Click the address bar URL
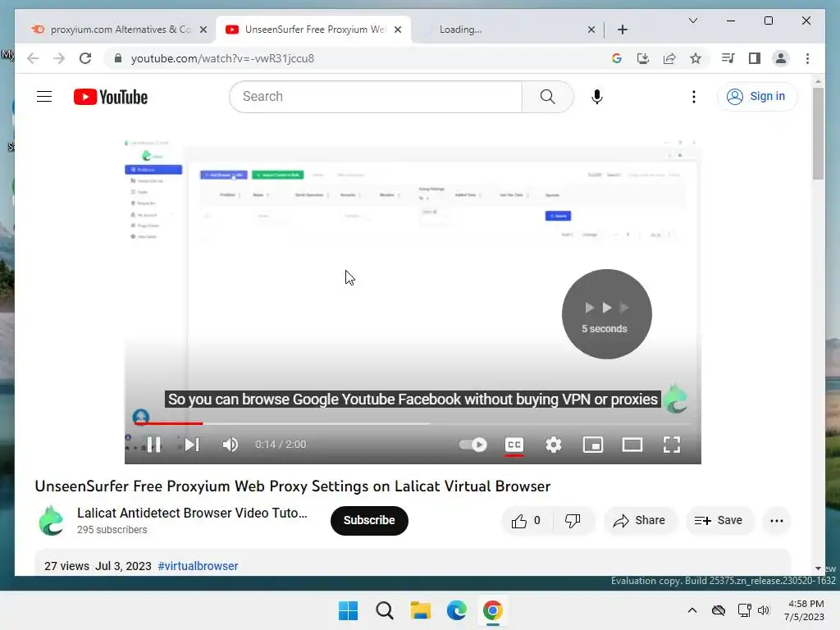Viewport: 840px width, 630px height. pos(222,58)
